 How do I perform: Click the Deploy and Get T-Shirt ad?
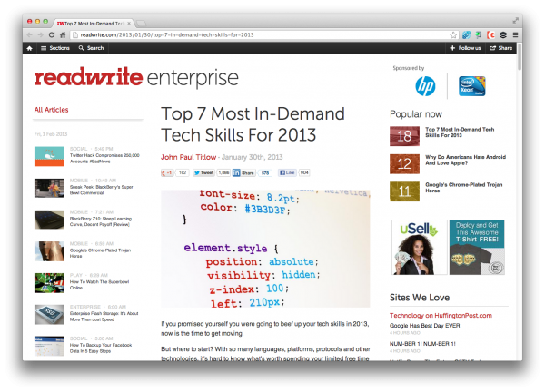point(477,247)
